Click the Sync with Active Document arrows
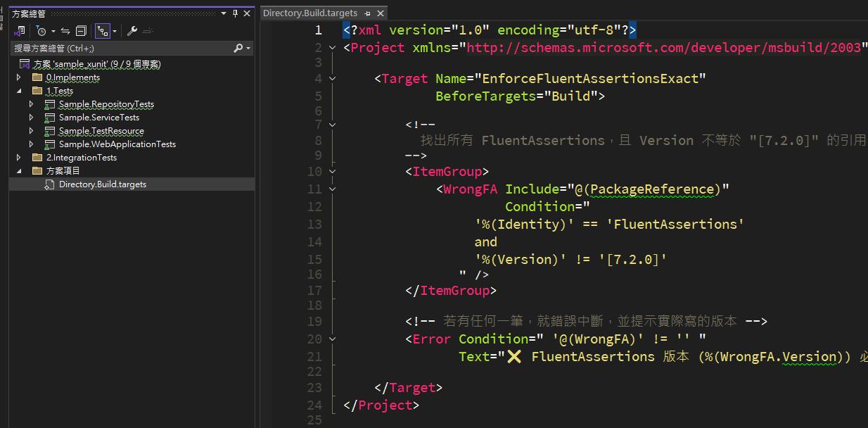This screenshot has width=868, height=428. click(x=65, y=31)
